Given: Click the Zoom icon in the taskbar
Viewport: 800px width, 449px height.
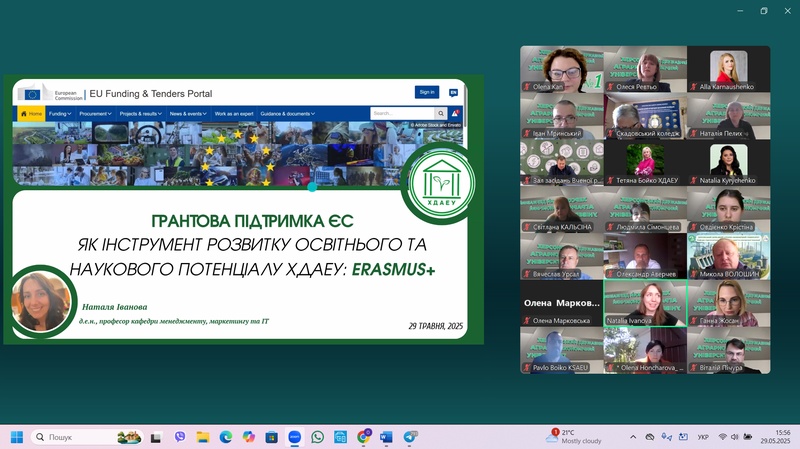Looking at the screenshot, I should (295, 437).
